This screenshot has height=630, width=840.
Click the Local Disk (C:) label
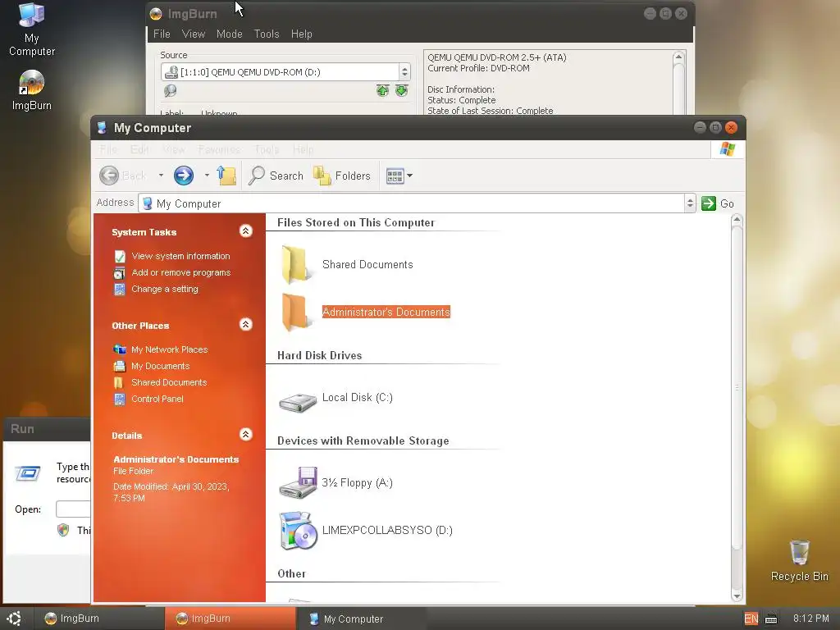(358, 398)
